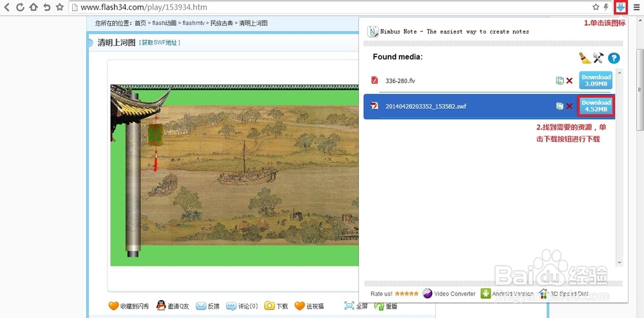Open help with the blue question mark
Screen dimensions: 644x318
coord(614,59)
